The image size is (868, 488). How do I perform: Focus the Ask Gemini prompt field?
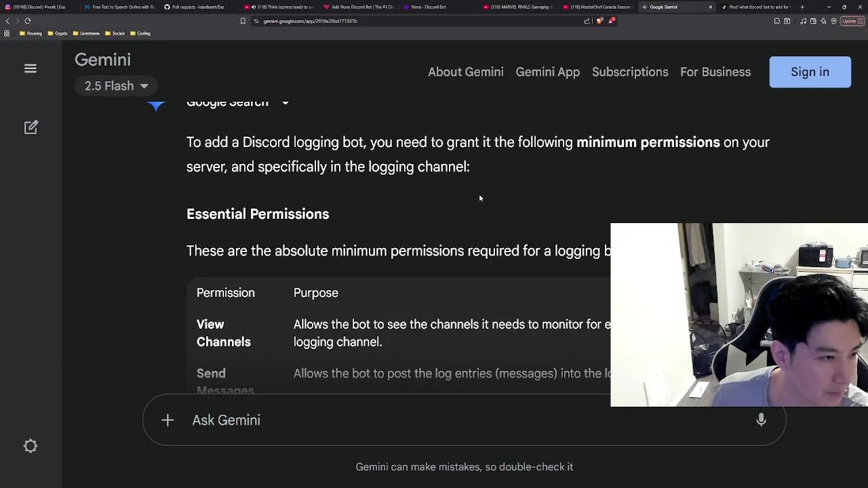point(465,420)
